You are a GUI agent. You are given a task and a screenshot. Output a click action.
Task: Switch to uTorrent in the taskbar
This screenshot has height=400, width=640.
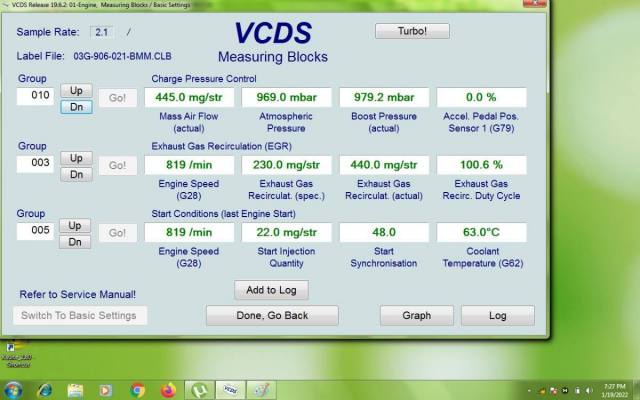(200, 389)
